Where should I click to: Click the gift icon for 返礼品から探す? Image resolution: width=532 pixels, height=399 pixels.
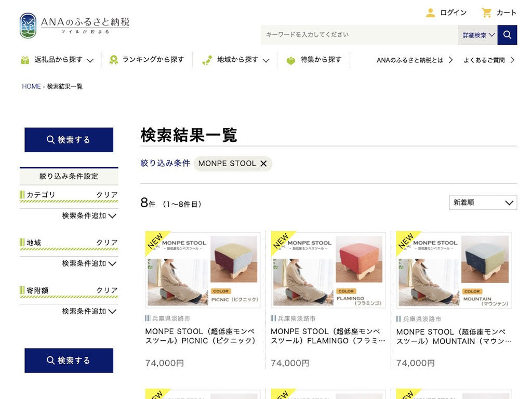(25, 60)
